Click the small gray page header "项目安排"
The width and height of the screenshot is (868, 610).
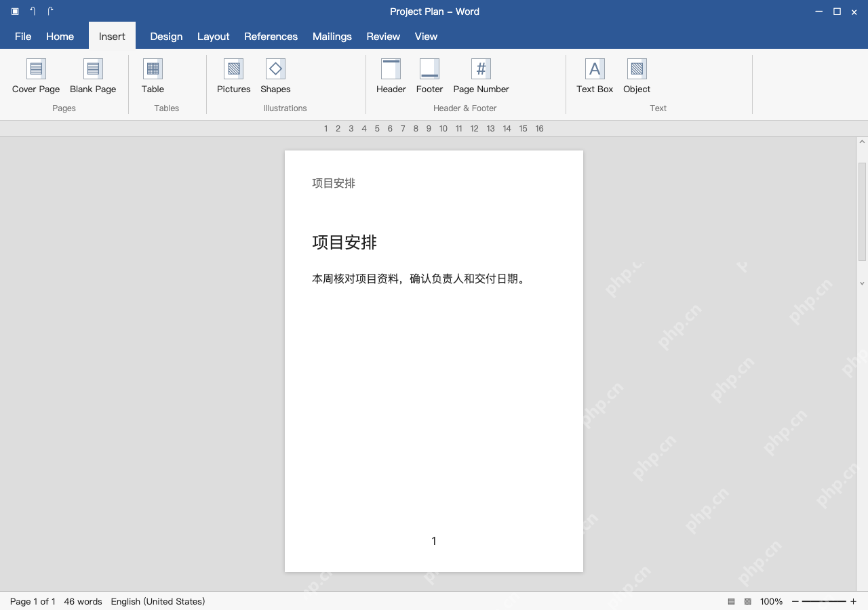(334, 183)
